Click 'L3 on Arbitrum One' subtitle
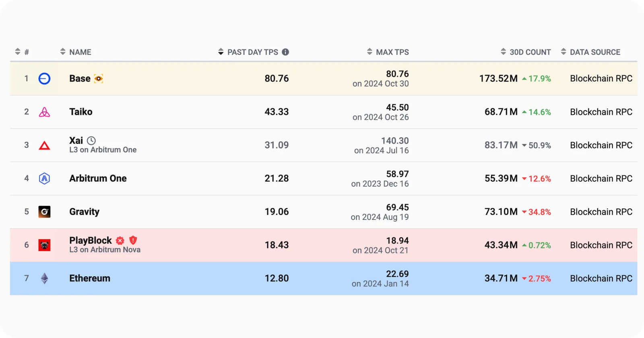Screen dimensions: 644x338 click(103, 150)
